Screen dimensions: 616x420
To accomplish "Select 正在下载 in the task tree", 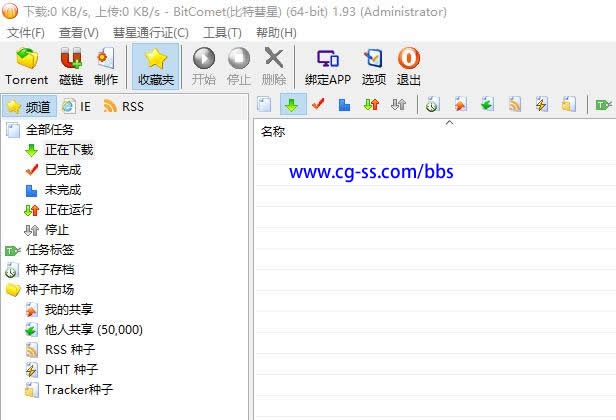I will click(x=68, y=150).
